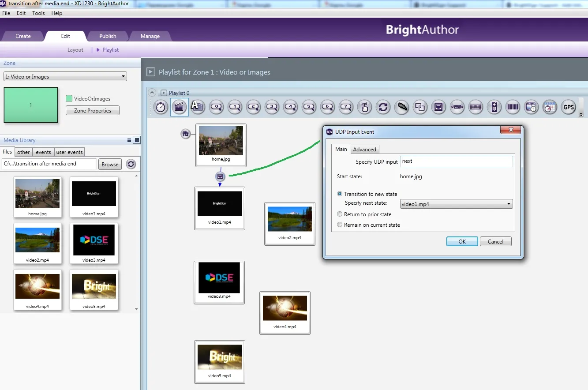
Task: Select the calendar with stopwatch event icon
Action: [x=550, y=107]
